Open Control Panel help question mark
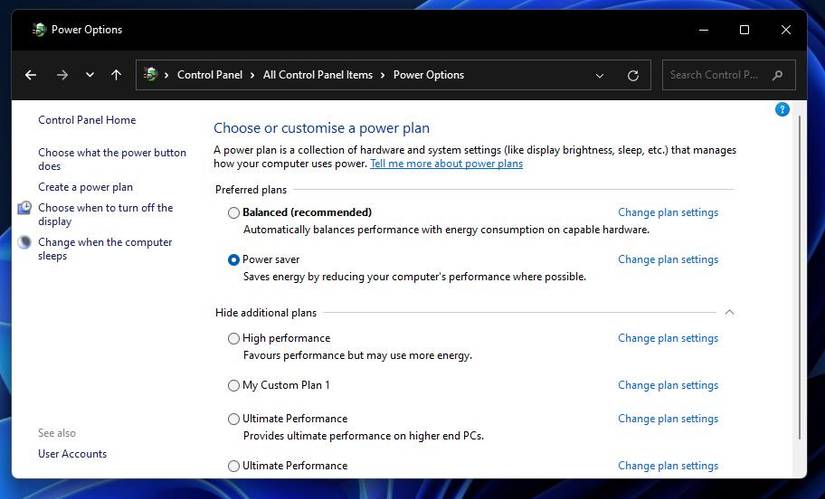Image resolution: width=825 pixels, height=499 pixels. point(782,109)
